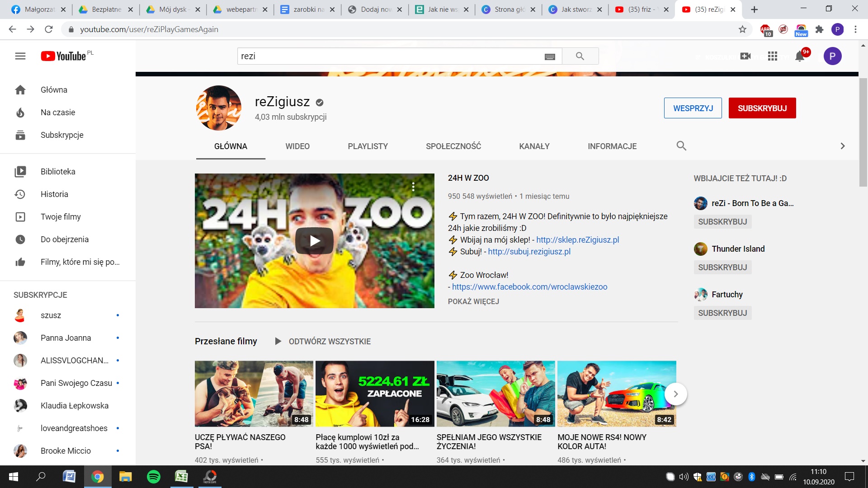Expand description with POKAŻ WIĘCEJ
The image size is (868, 488).
(473, 301)
